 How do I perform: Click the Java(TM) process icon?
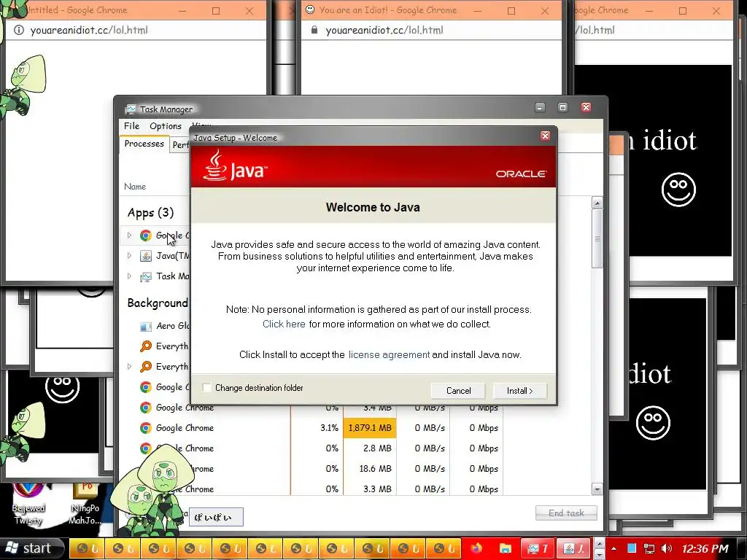click(x=146, y=256)
